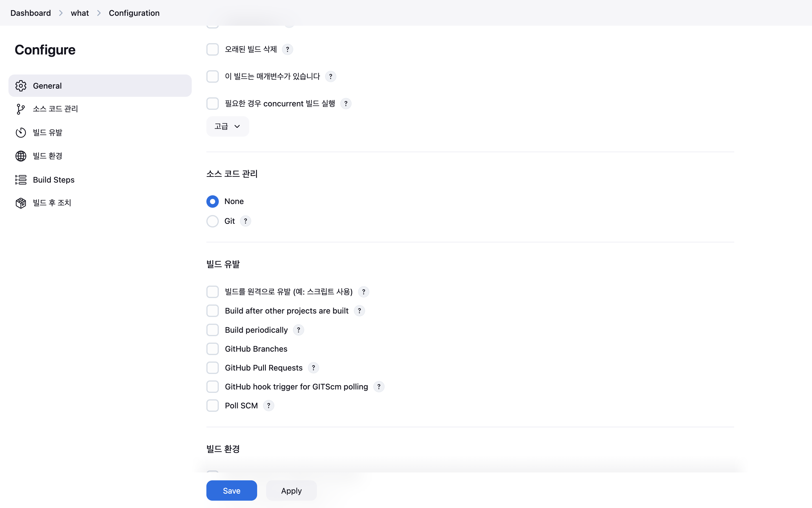812x508 pixels.
Task: Check 빌드를 원격으로 유발 checkbox
Action: tap(212, 292)
